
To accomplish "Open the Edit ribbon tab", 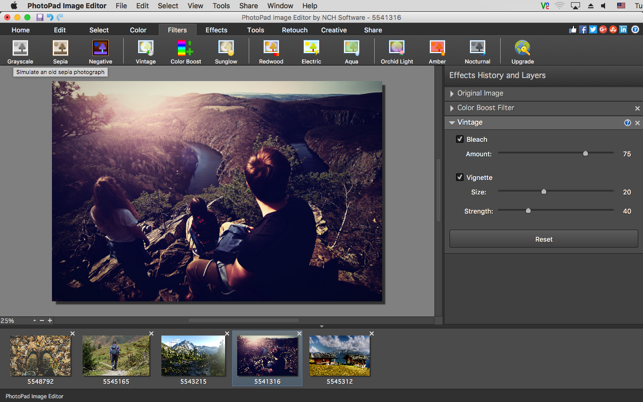I will tap(59, 30).
